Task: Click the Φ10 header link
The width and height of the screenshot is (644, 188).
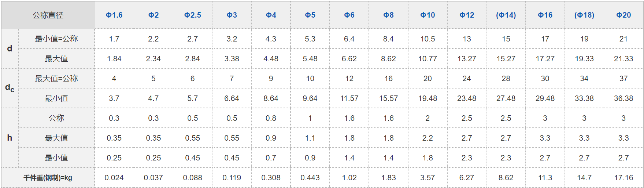Action: click(428, 15)
